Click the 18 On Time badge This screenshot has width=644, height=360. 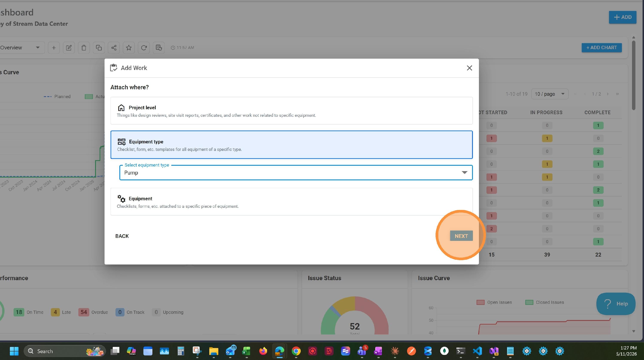pos(19,312)
